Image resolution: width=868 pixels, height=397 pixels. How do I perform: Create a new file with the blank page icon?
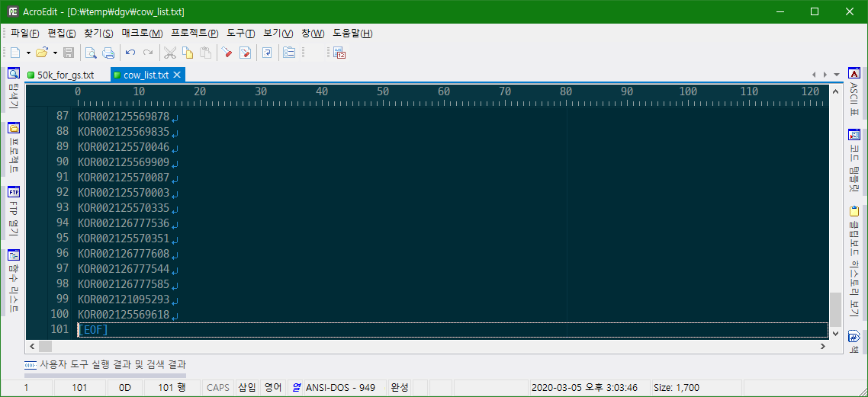(x=15, y=53)
